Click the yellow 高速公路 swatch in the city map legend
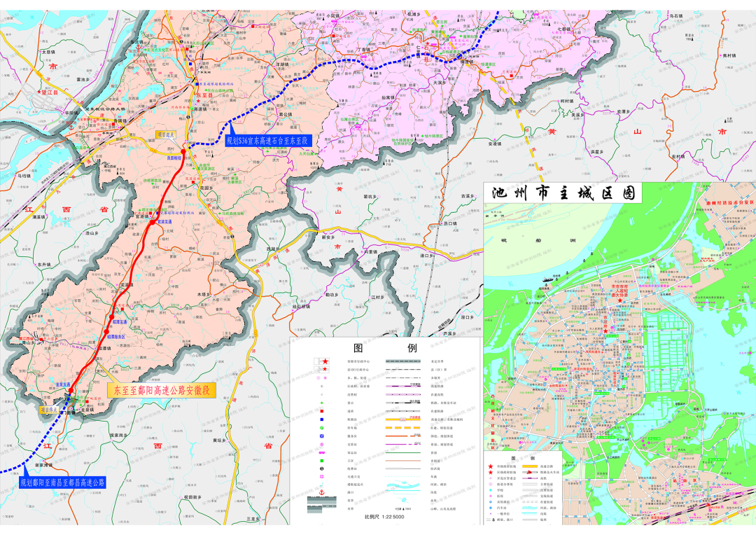 (530, 466)
